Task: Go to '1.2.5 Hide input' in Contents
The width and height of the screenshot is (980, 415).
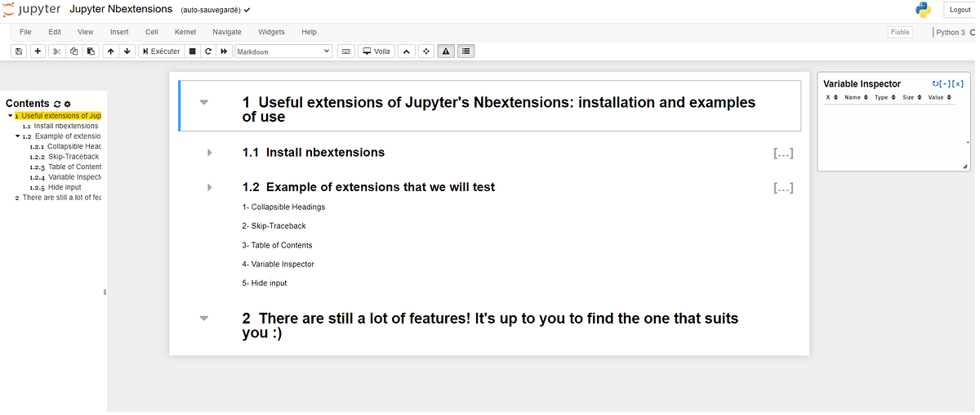Action: tap(56, 187)
